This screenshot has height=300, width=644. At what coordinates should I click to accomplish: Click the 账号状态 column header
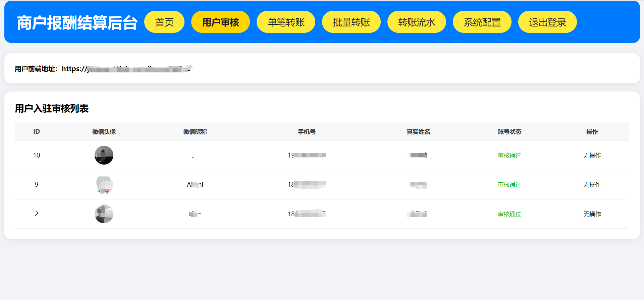509,132
